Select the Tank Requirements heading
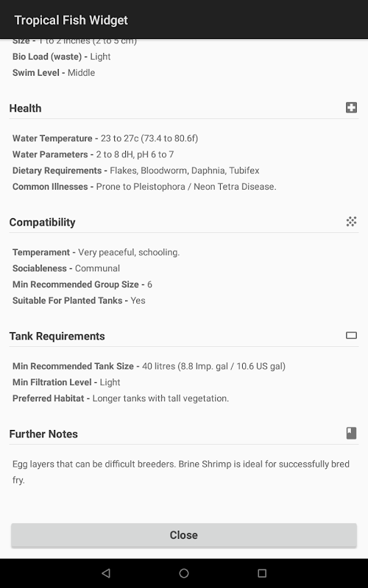 pos(57,337)
